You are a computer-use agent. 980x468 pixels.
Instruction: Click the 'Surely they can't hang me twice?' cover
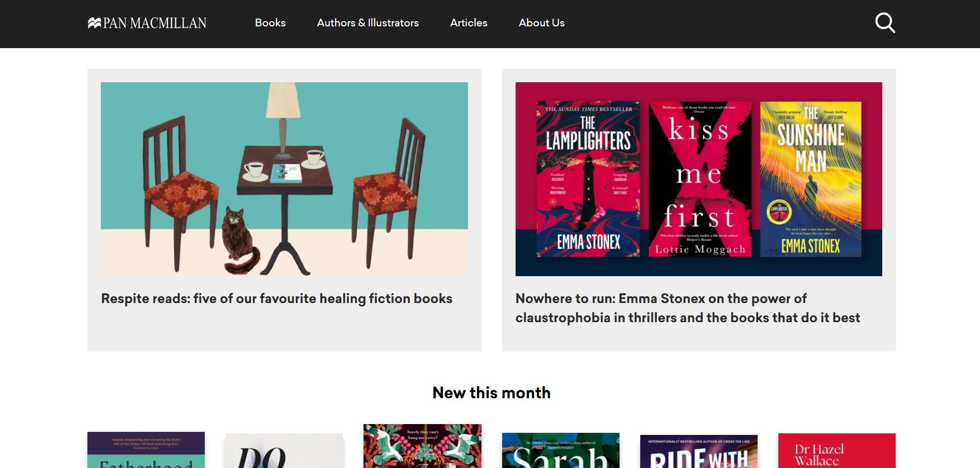(422, 450)
